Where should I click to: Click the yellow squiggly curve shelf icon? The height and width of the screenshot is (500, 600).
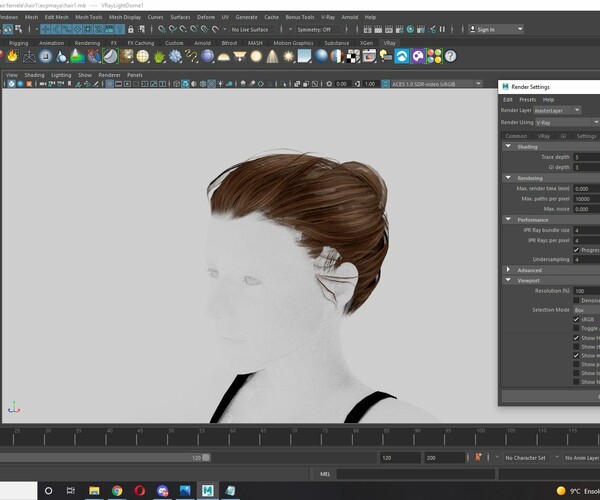(191, 56)
